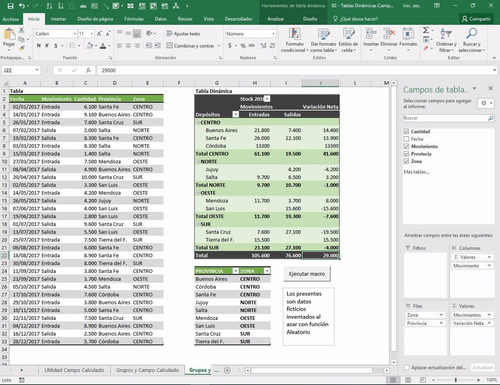
Task: Open Zona field dropdown in Filas area
Action: coord(441,315)
